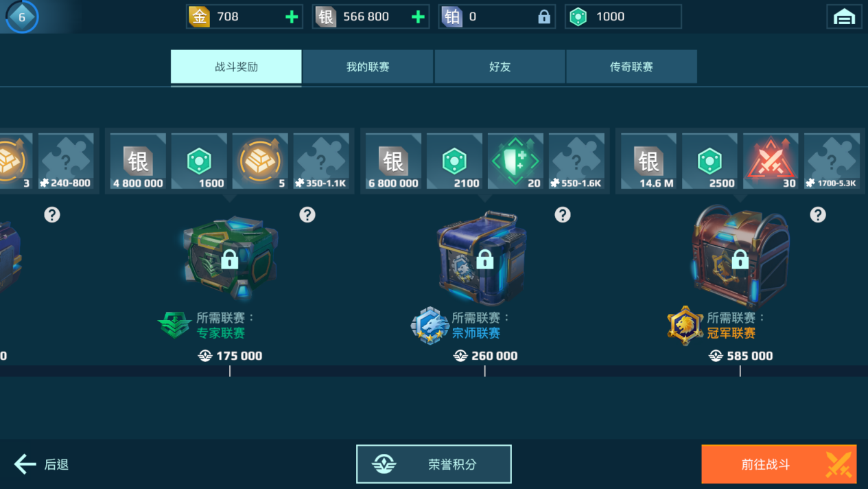Open help for Master League chest

pyautogui.click(x=563, y=215)
